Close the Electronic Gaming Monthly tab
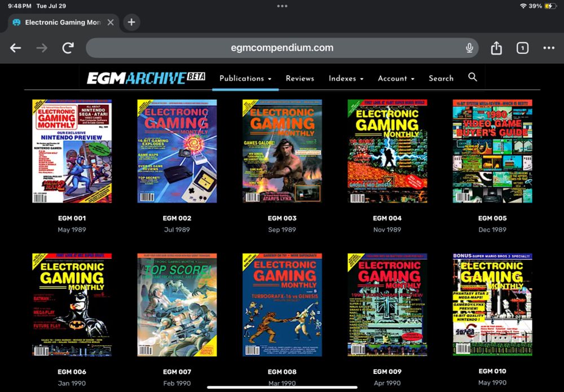The height and width of the screenshot is (392, 564). (x=111, y=23)
